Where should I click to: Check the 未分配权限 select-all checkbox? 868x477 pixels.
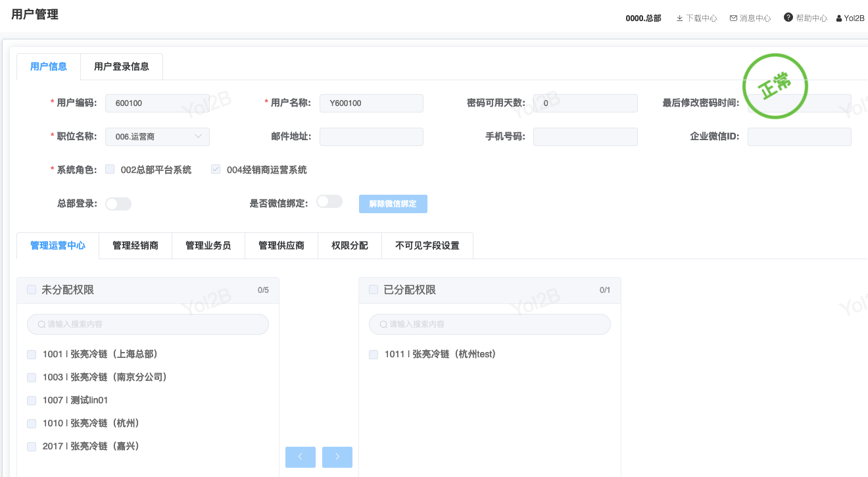(x=32, y=289)
